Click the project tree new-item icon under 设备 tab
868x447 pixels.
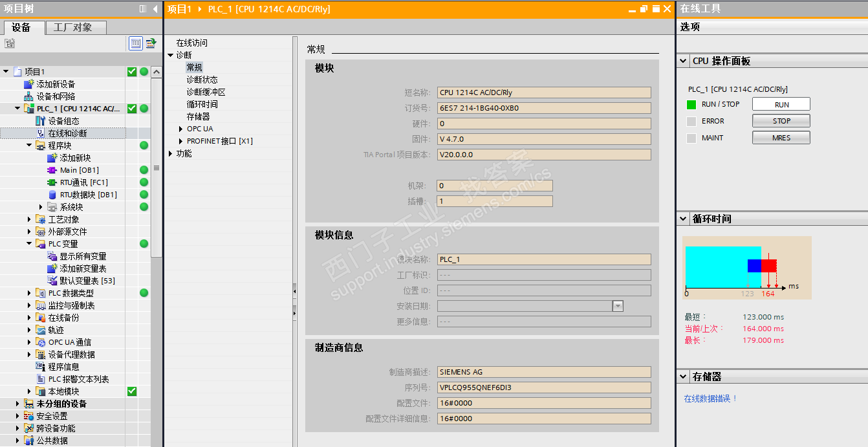pyautogui.click(x=9, y=43)
